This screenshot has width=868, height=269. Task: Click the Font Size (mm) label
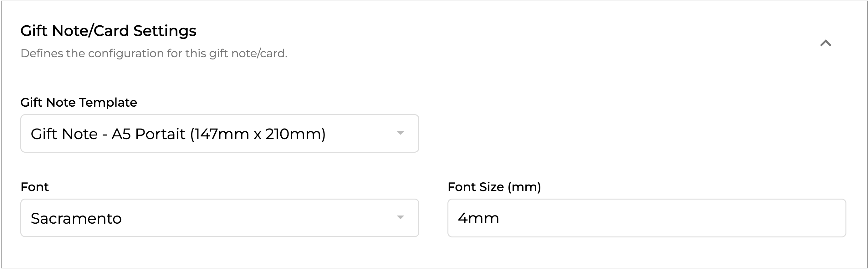coord(494,187)
